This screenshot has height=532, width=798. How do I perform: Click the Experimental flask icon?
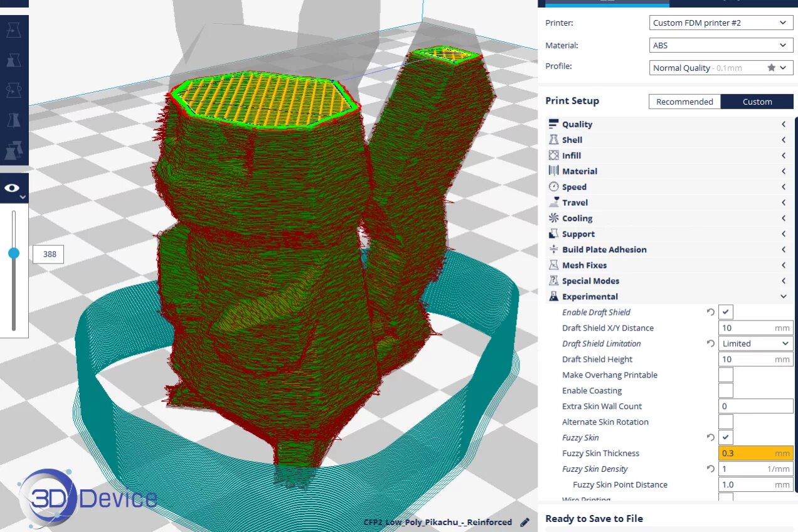[x=553, y=297]
